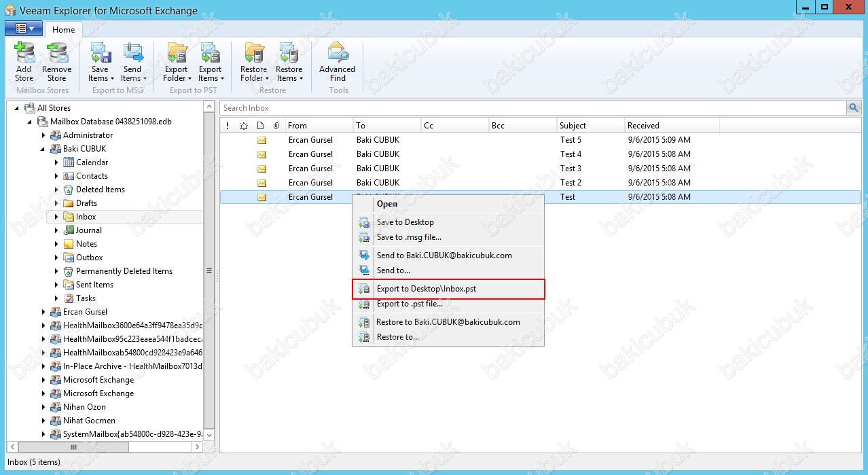Open the blue application menu dropdown

coord(24,29)
